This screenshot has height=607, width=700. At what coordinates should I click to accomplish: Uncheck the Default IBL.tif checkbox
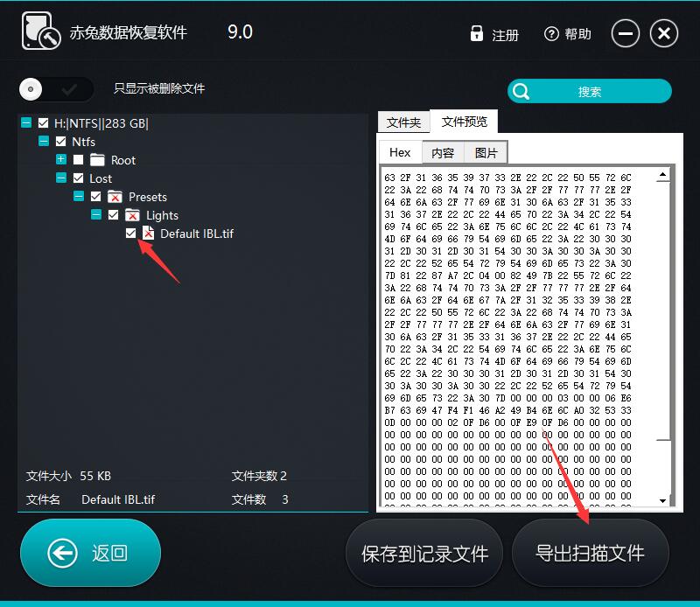point(130,234)
